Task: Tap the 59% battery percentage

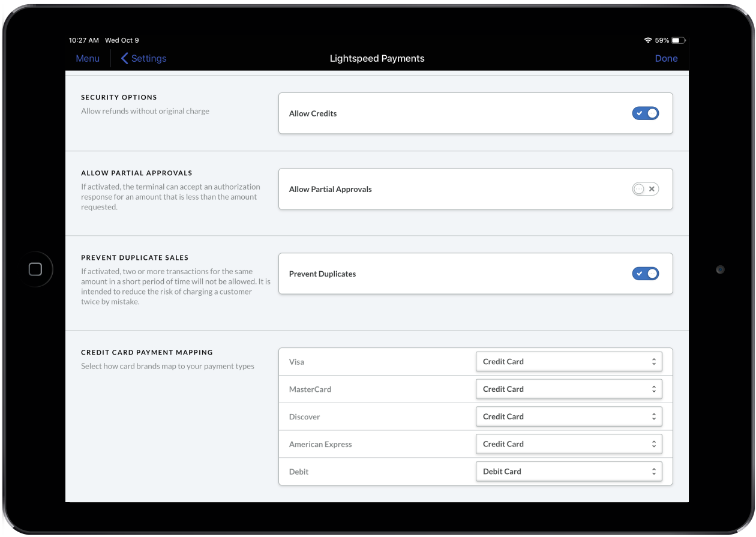Action: [x=662, y=40]
